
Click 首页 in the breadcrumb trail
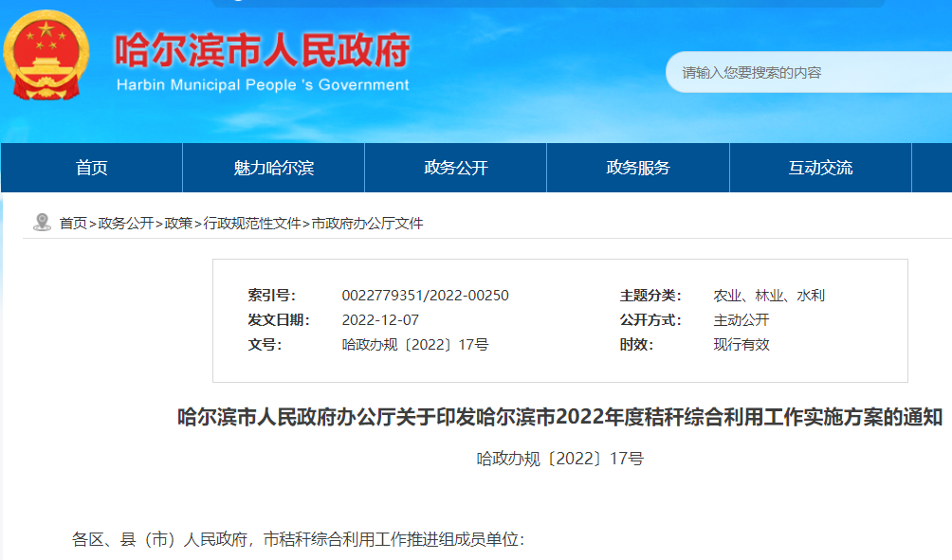pos(73,224)
